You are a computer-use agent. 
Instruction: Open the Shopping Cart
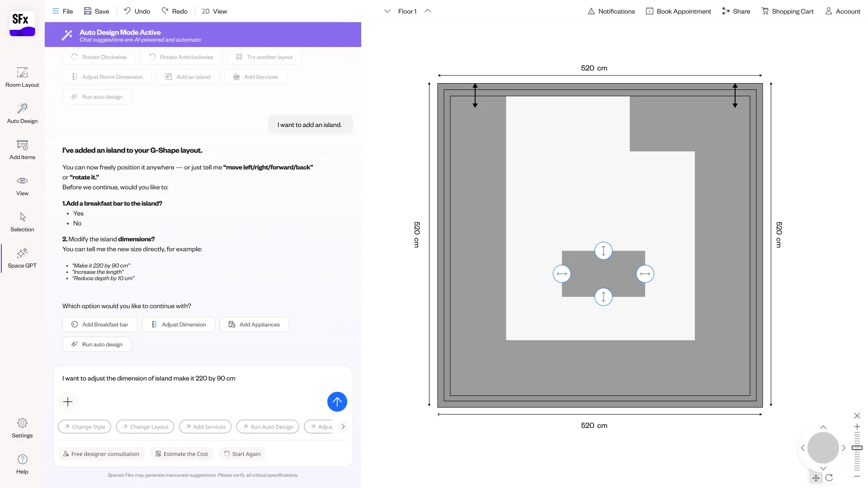[x=787, y=11]
